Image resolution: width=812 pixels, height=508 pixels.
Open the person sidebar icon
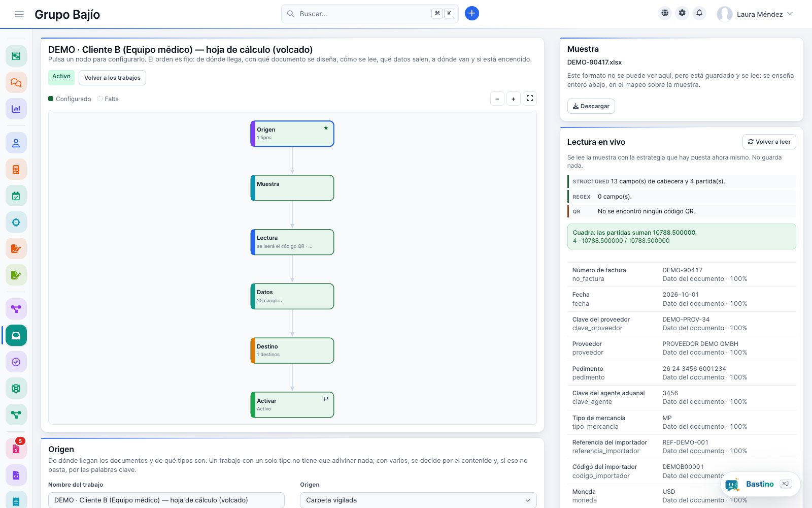16,143
